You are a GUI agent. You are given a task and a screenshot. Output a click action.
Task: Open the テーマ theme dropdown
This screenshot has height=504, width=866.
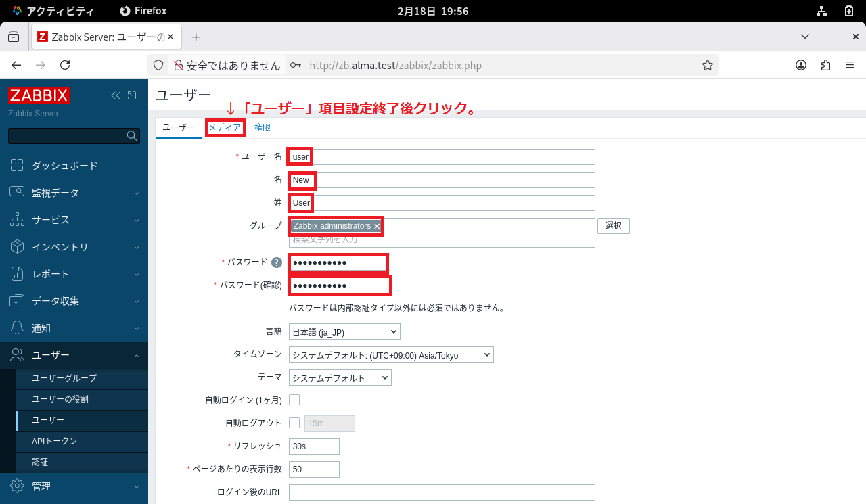click(340, 377)
